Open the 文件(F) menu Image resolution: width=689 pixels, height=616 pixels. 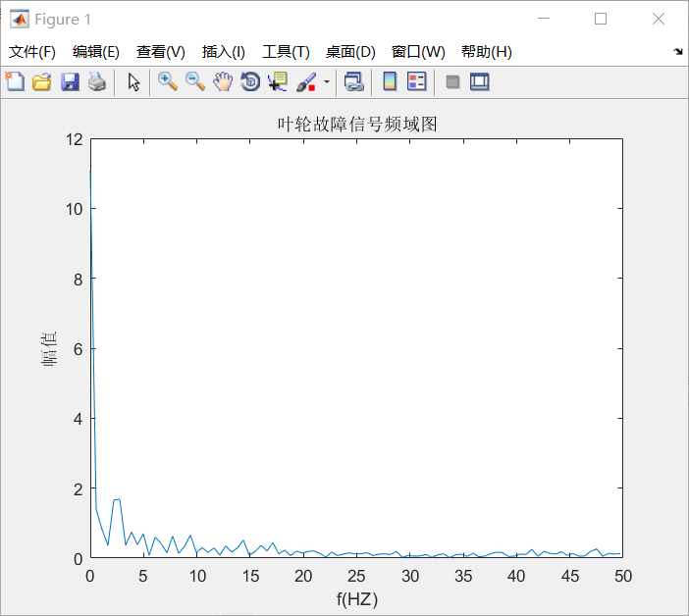[32, 52]
